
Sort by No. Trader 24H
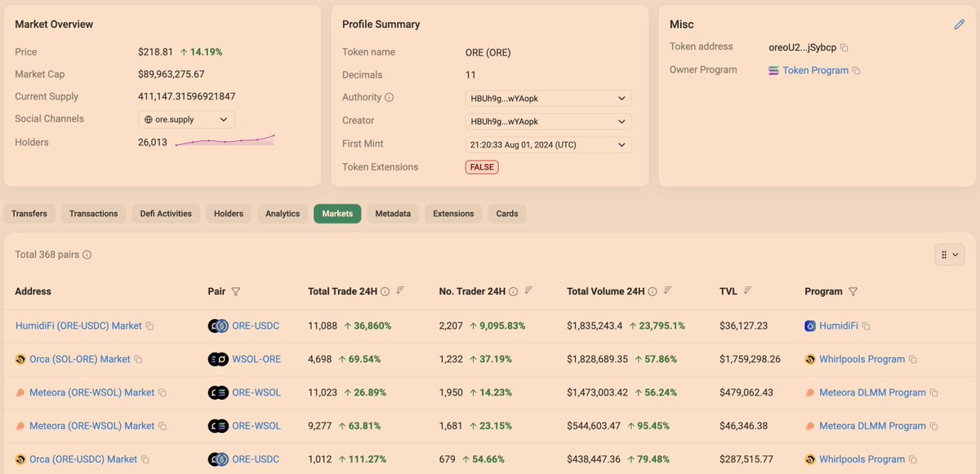(528, 290)
